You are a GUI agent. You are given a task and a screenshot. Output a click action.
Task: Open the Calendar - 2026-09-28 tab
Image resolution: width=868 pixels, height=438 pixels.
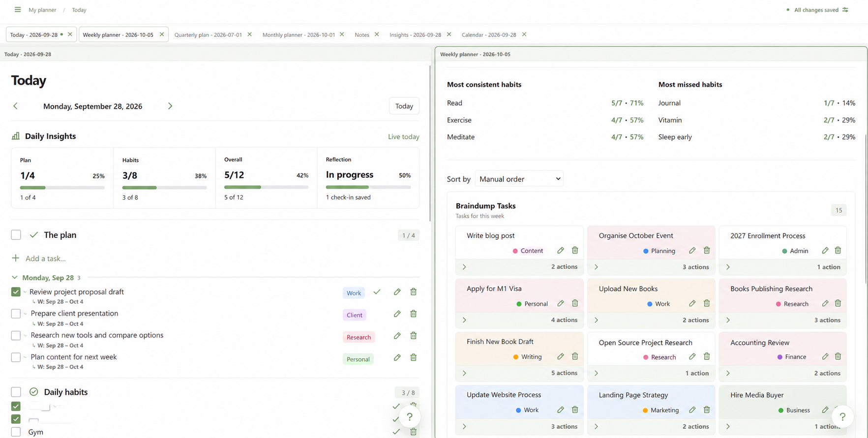[489, 35]
